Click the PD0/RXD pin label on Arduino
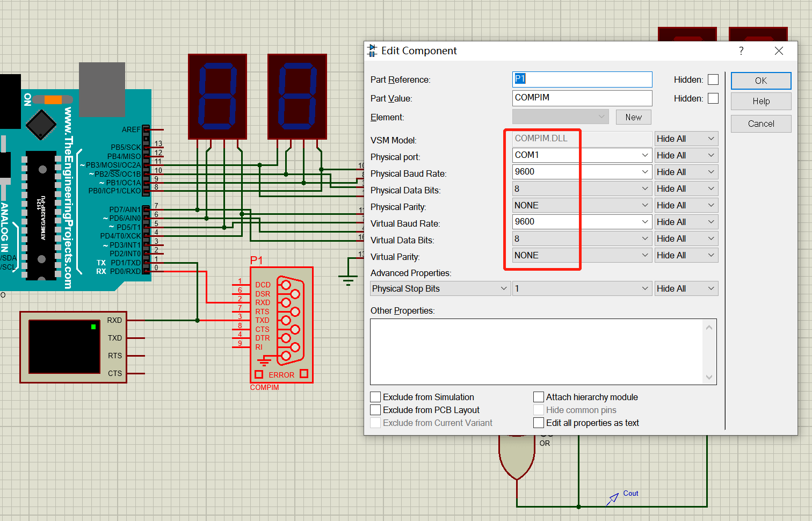812x521 pixels. click(125, 271)
